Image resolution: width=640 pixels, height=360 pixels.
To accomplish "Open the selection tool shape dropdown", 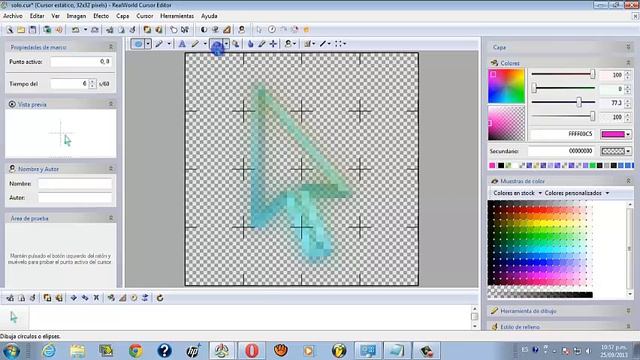I will tap(148, 44).
